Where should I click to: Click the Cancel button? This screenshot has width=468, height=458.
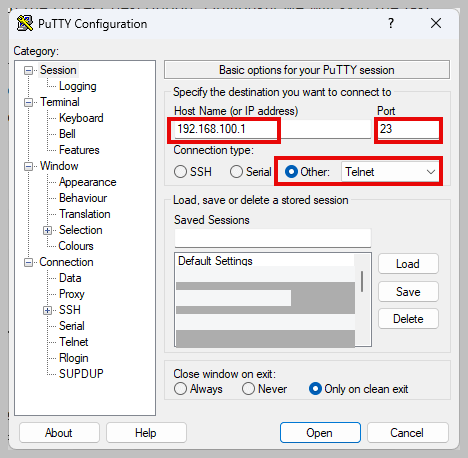tap(407, 433)
